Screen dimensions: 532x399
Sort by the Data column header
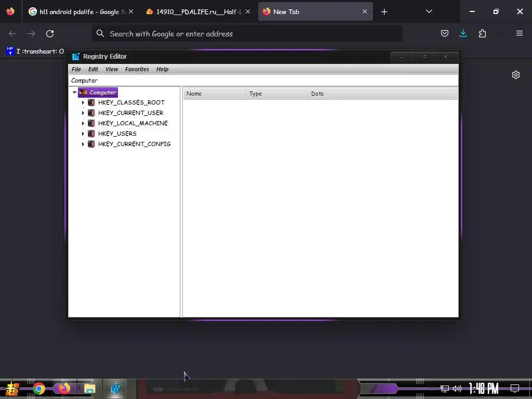coord(383,94)
